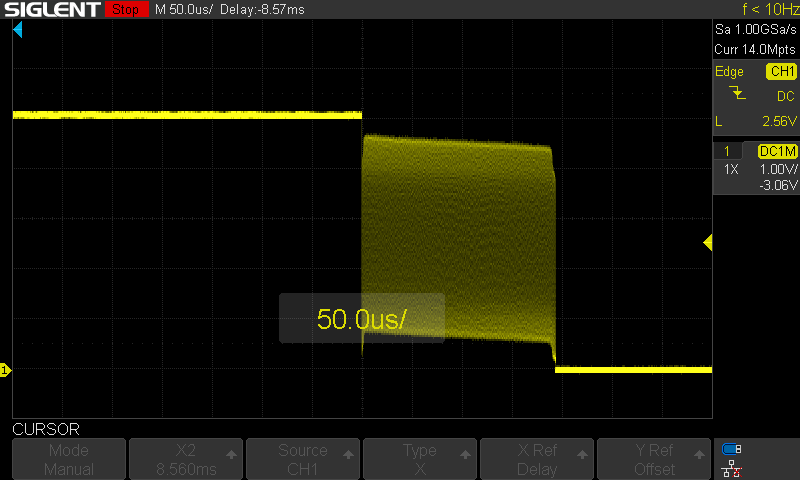Click the channel 1 ground marker

5,370
